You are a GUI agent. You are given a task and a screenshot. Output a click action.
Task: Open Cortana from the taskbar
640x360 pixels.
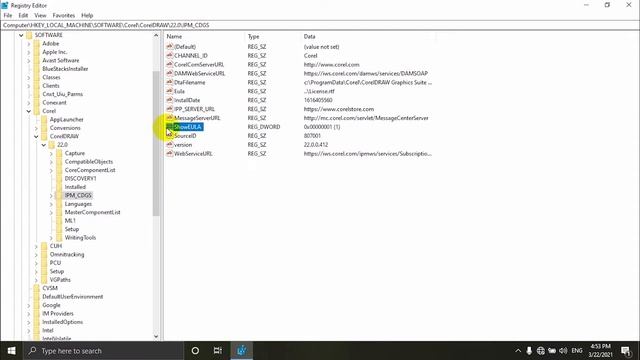point(195,351)
